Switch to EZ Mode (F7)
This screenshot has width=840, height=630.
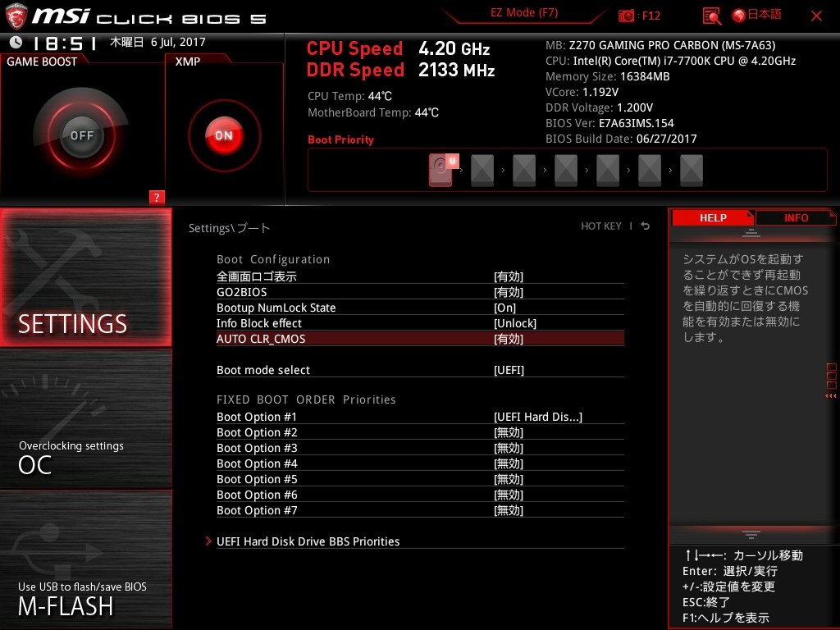coord(524,13)
